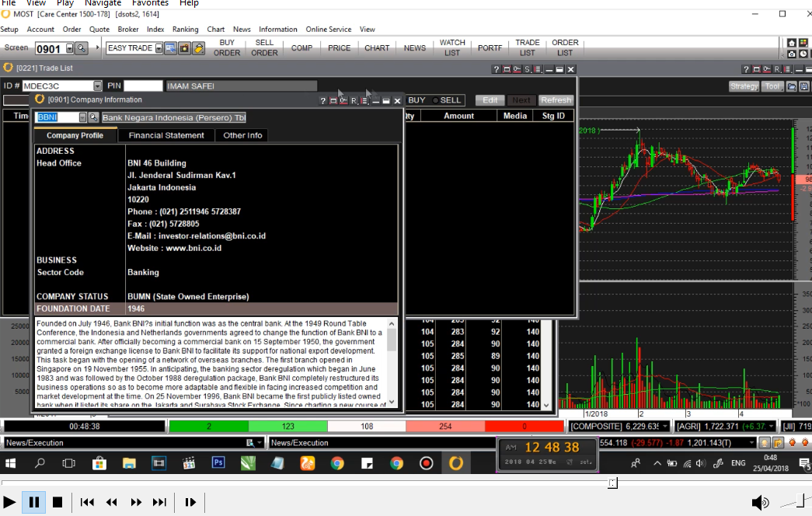Click the MOST orange ring taskbar icon
Screen dimensions: 812x516
pyautogui.click(x=455, y=462)
